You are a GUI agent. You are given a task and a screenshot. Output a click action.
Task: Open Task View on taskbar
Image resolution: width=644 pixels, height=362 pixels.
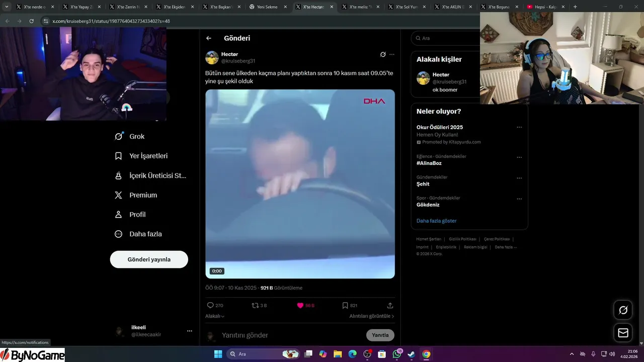click(308, 354)
